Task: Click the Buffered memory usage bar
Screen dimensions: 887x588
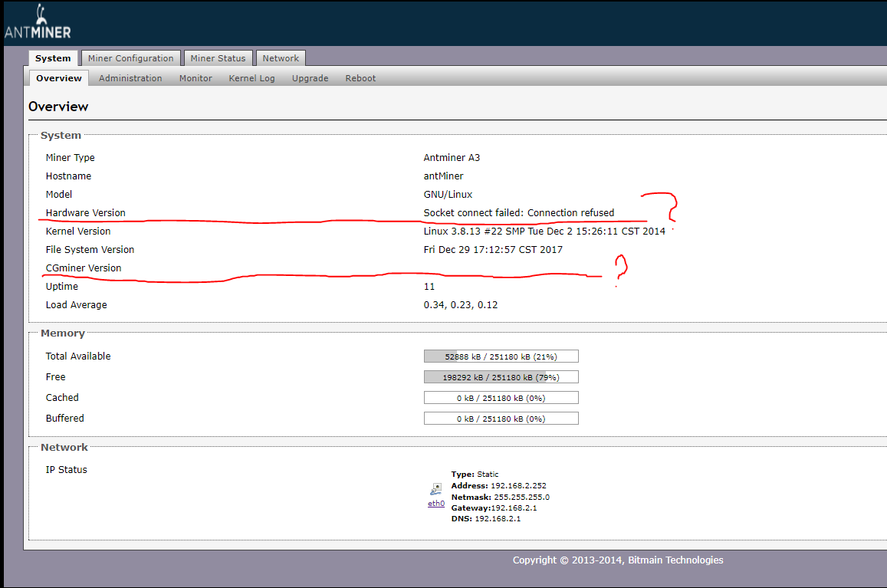Action: click(501, 419)
